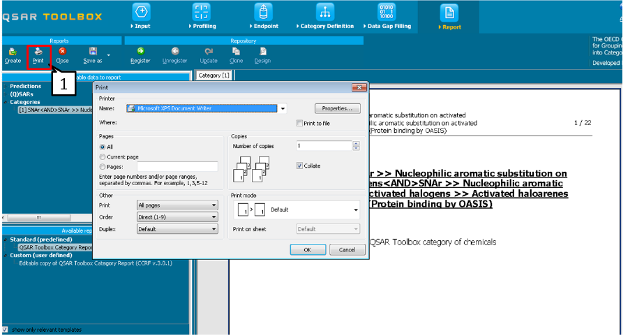
Task: Select the Predictions tree item
Action: tap(25, 87)
